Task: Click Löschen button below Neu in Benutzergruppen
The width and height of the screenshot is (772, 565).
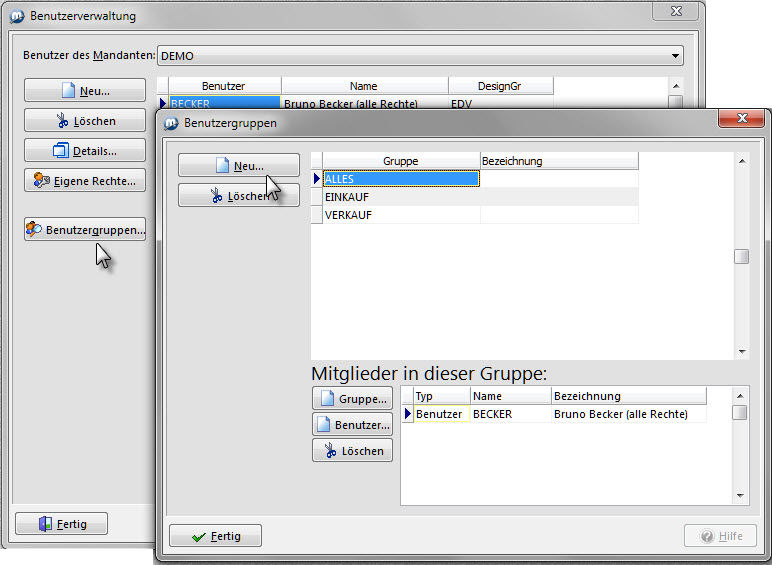Action: (238, 196)
